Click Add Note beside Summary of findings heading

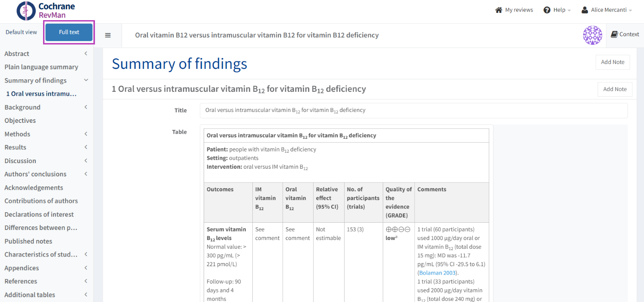612,62
